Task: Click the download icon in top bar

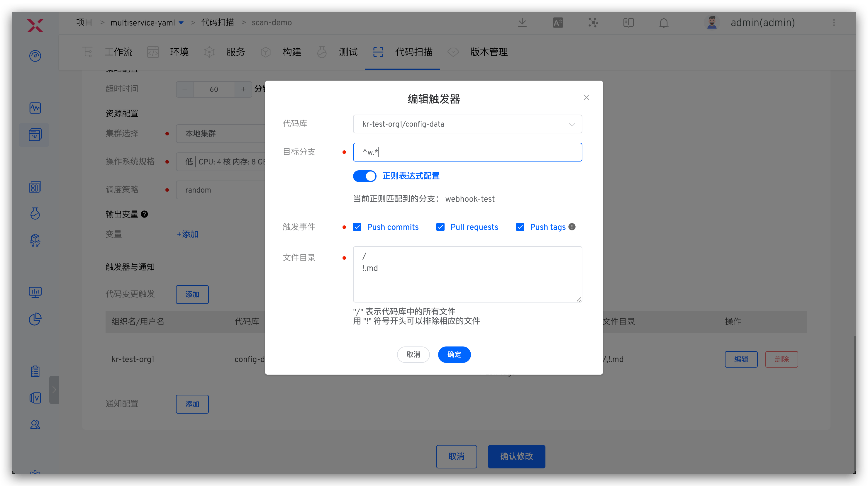Action: click(522, 23)
